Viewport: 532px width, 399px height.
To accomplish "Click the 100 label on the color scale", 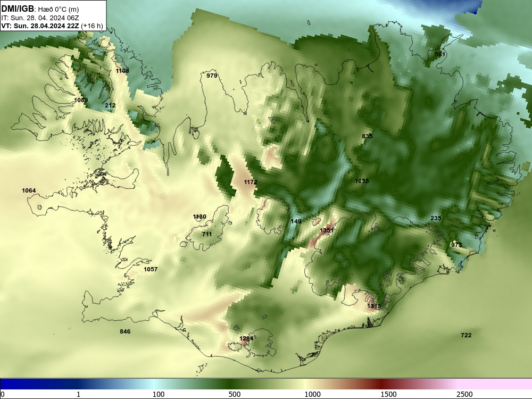I will pos(159,394).
